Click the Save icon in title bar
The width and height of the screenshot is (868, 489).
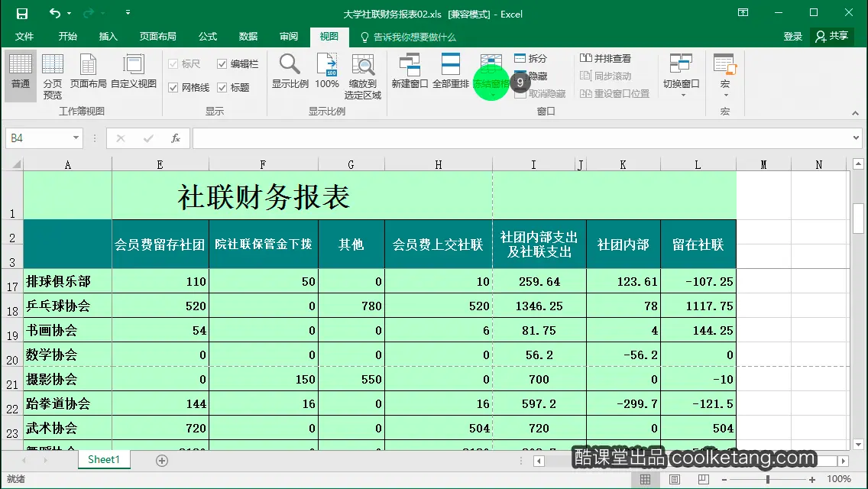(21, 13)
